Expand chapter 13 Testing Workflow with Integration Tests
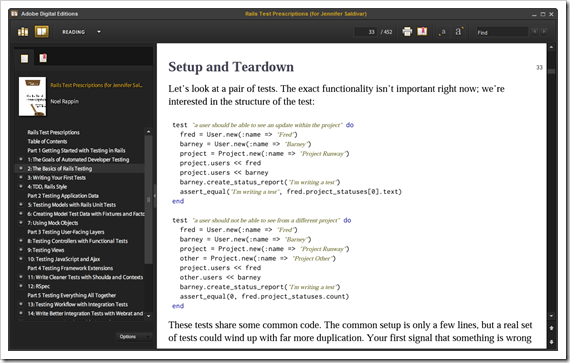This screenshot has height=363, width=570. pyautogui.click(x=21, y=304)
